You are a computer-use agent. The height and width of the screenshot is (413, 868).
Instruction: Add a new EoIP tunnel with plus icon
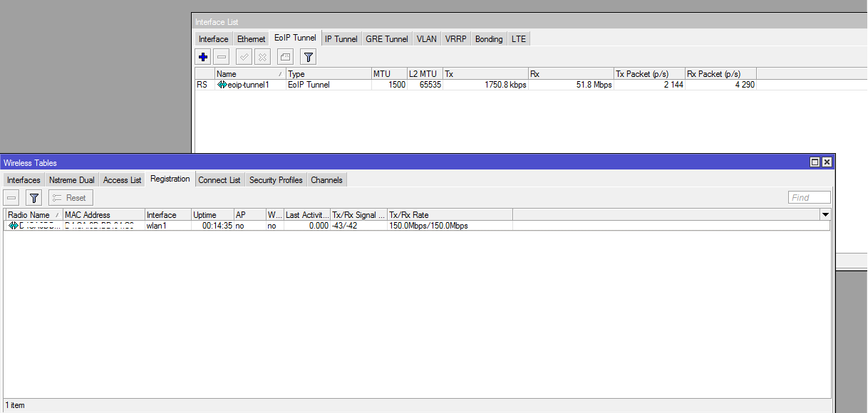(203, 57)
